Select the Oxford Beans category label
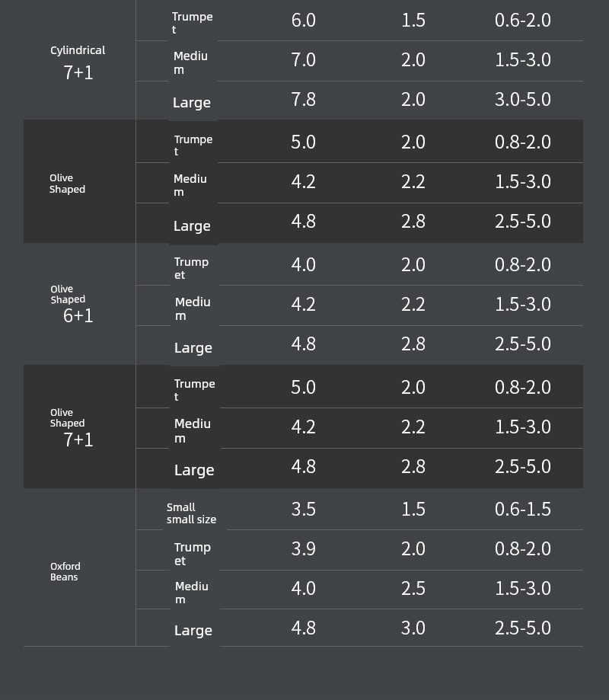 [65, 571]
